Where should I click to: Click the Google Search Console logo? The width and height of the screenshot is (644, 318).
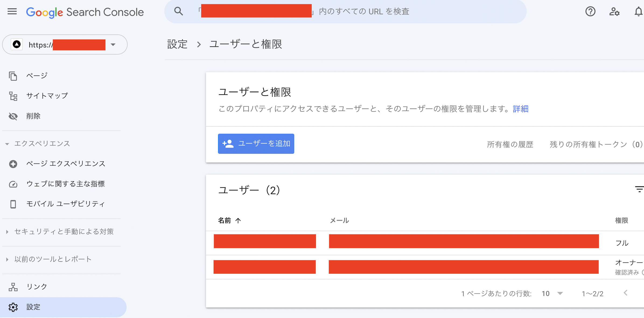pyautogui.click(x=85, y=12)
